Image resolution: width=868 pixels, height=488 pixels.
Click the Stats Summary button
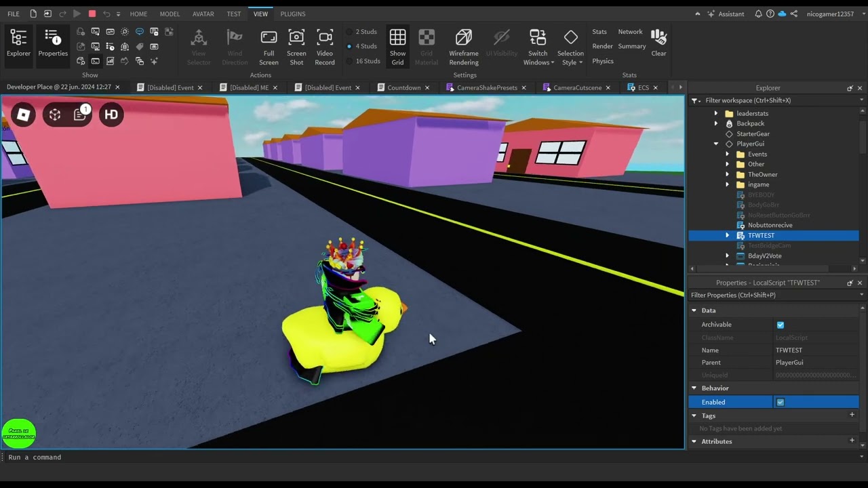click(x=631, y=46)
